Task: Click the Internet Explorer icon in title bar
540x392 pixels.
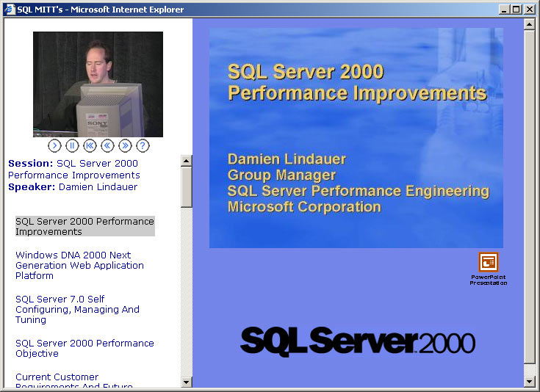Action: (x=10, y=10)
